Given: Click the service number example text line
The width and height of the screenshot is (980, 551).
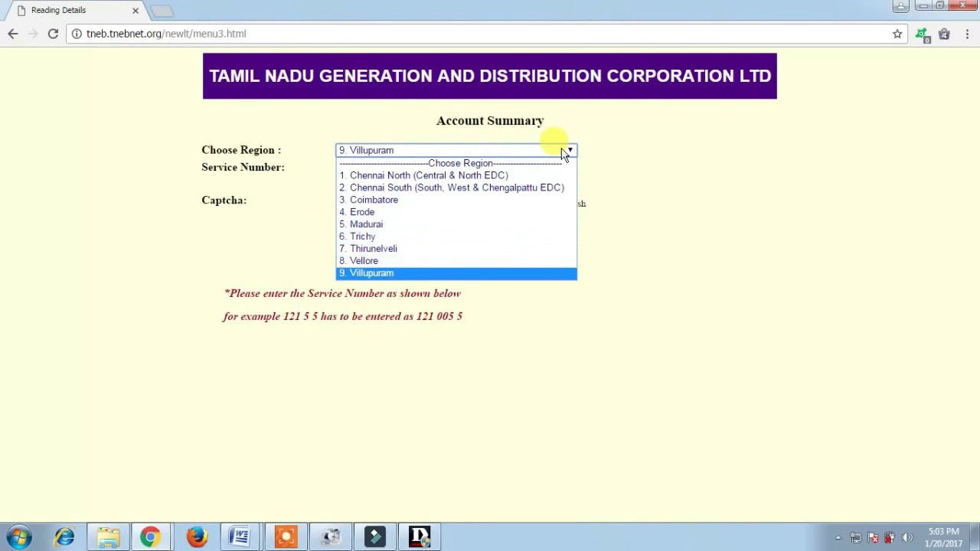Looking at the screenshot, I should click(342, 316).
